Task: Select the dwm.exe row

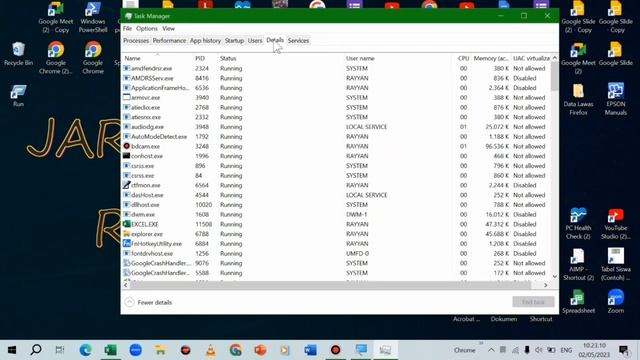Action: tap(336, 215)
